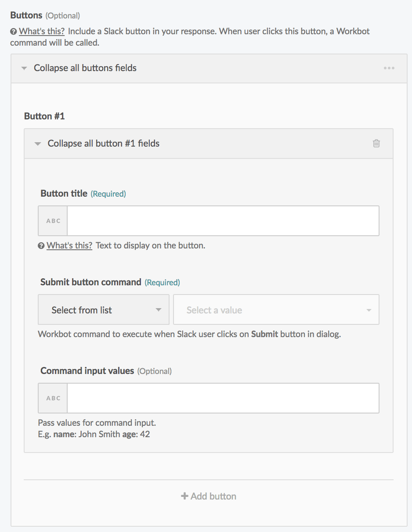Click the ABC icon on Command input values field

[x=52, y=398]
